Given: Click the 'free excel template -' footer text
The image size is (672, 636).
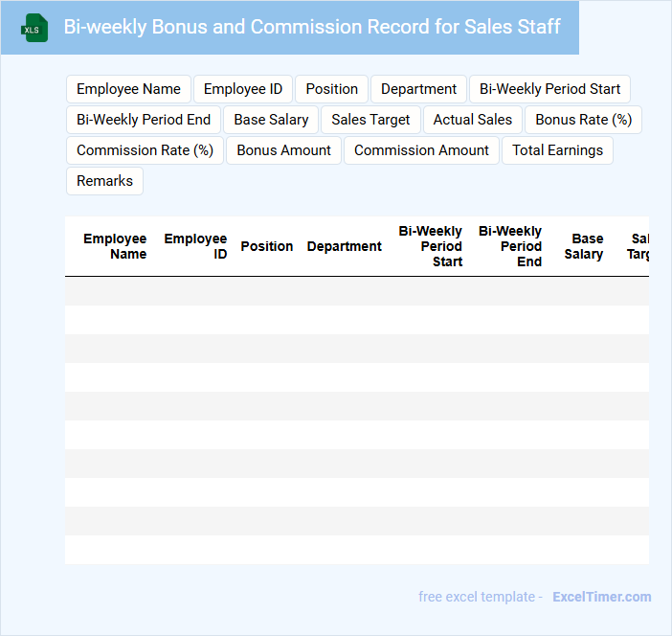Looking at the screenshot, I should (x=481, y=597).
